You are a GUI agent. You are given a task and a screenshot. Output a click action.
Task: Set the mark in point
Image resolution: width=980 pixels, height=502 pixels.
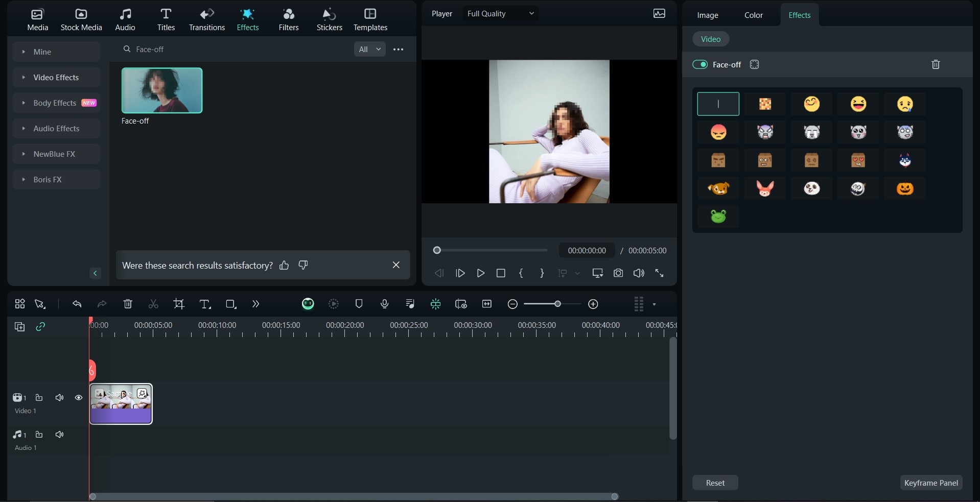pyautogui.click(x=521, y=273)
